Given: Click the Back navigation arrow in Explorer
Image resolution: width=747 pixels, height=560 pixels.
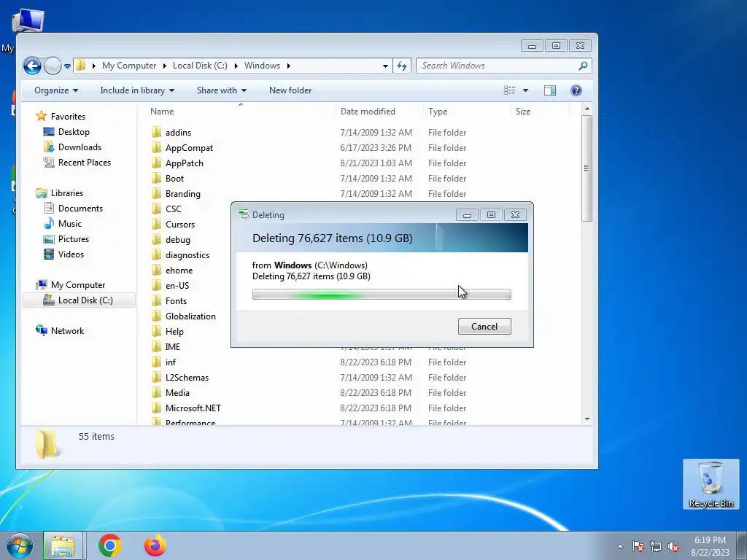Looking at the screenshot, I should (x=32, y=66).
